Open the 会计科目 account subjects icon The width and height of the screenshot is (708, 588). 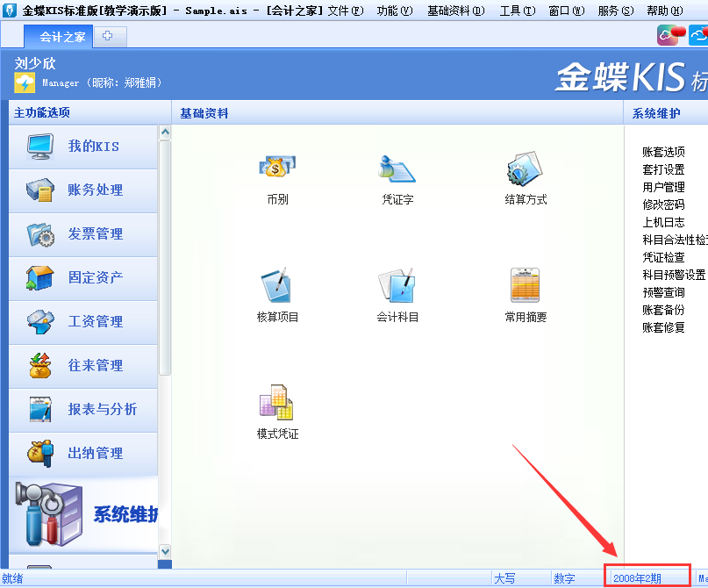[397, 286]
